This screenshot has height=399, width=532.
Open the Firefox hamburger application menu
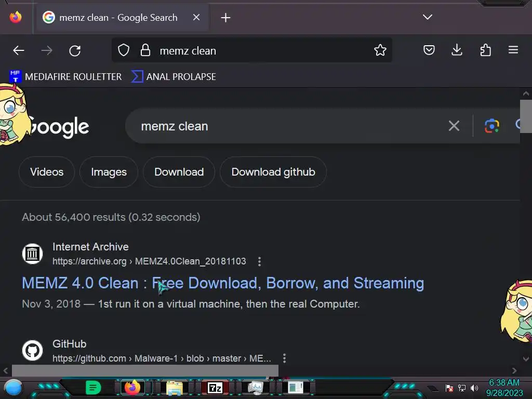pos(513,50)
